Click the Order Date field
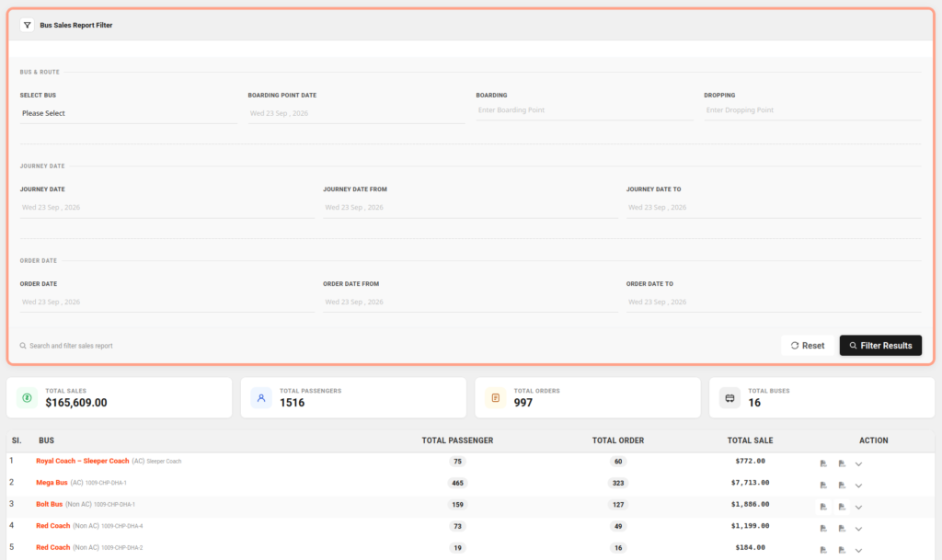Image resolution: width=942 pixels, height=560 pixels. pyautogui.click(x=167, y=302)
